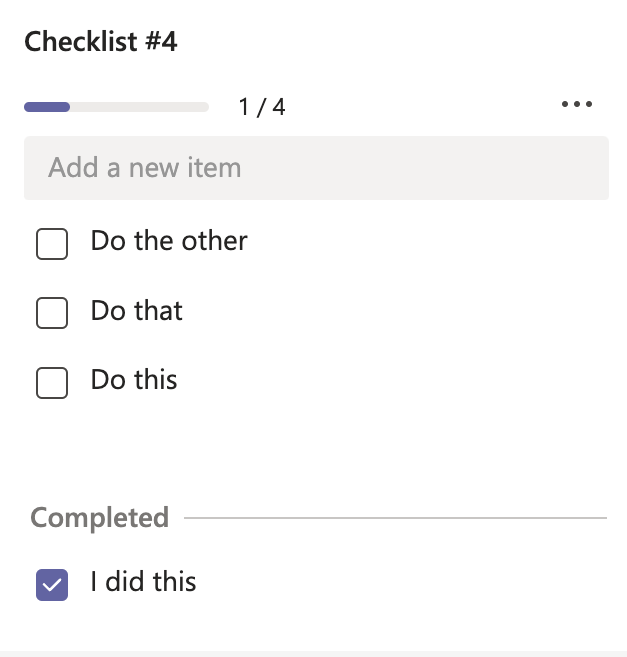Collapse the Completed section header
Image resolution: width=627 pixels, height=657 pixels.
100,518
